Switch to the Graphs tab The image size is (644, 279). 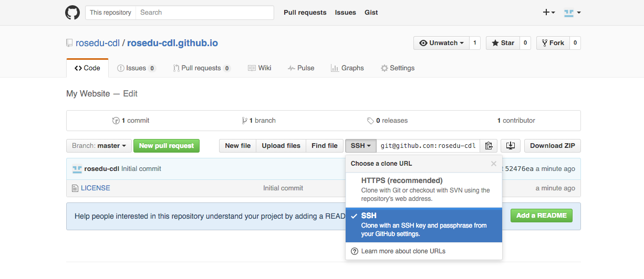click(347, 68)
